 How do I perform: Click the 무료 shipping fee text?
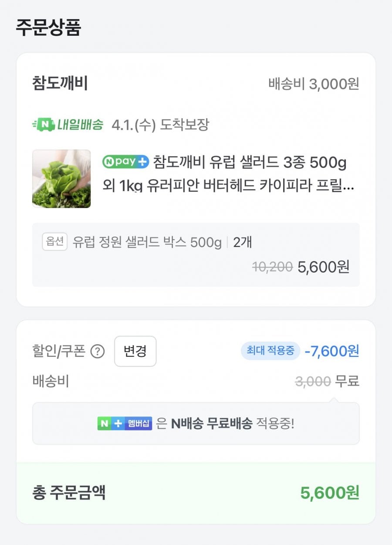[347, 382]
